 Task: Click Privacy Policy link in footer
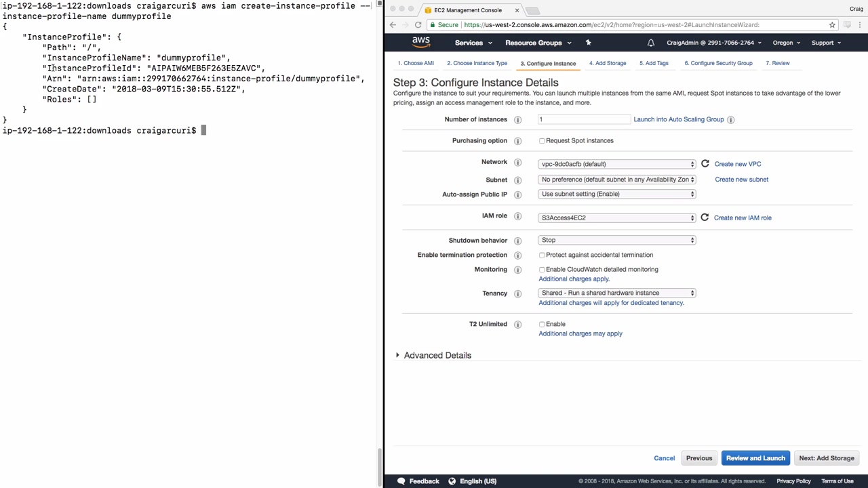793,481
